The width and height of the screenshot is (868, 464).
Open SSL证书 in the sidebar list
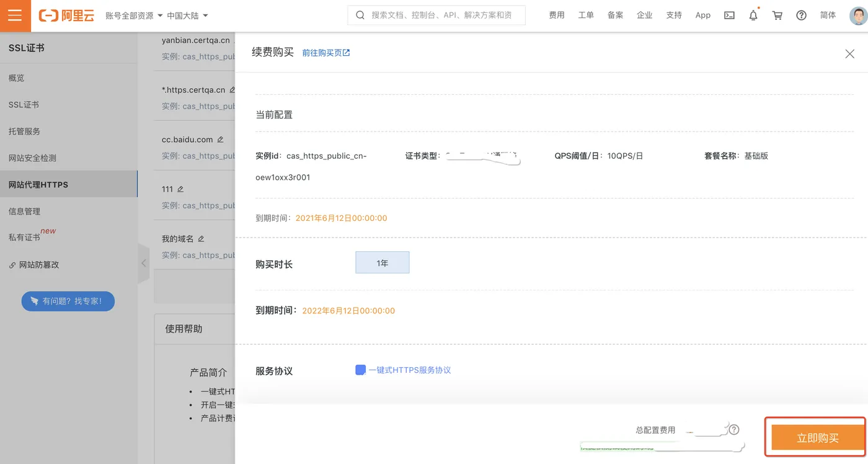24,105
